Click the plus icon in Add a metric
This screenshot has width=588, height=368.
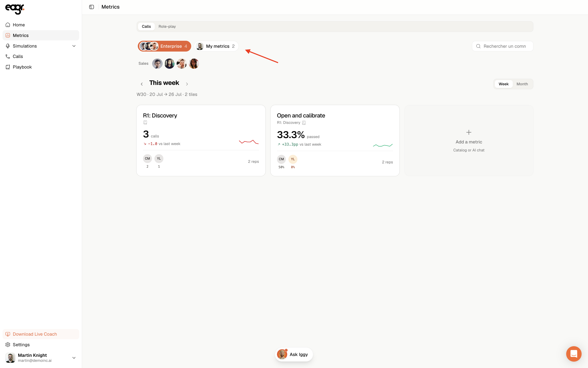(469, 132)
